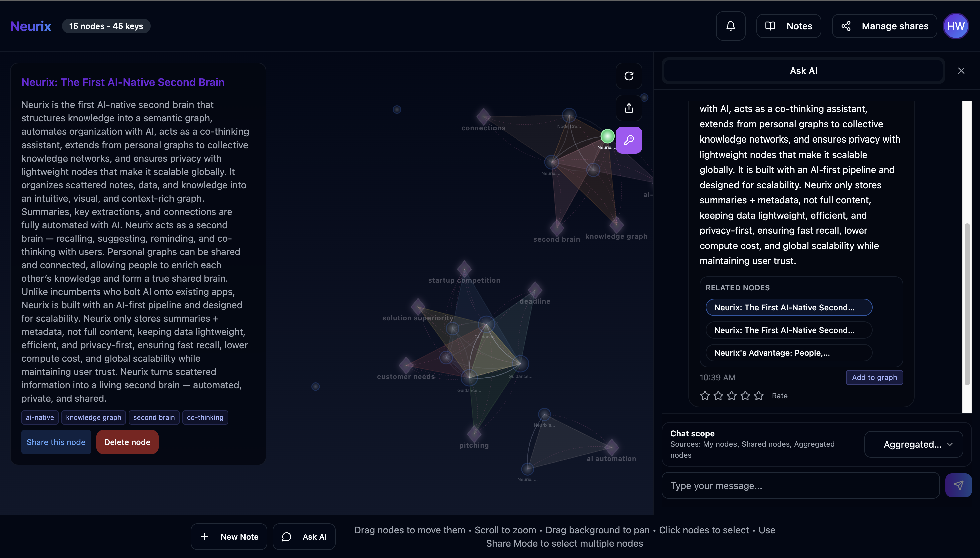
Task: Expand related node Neurix's Advantage: People
Action: (x=789, y=352)
